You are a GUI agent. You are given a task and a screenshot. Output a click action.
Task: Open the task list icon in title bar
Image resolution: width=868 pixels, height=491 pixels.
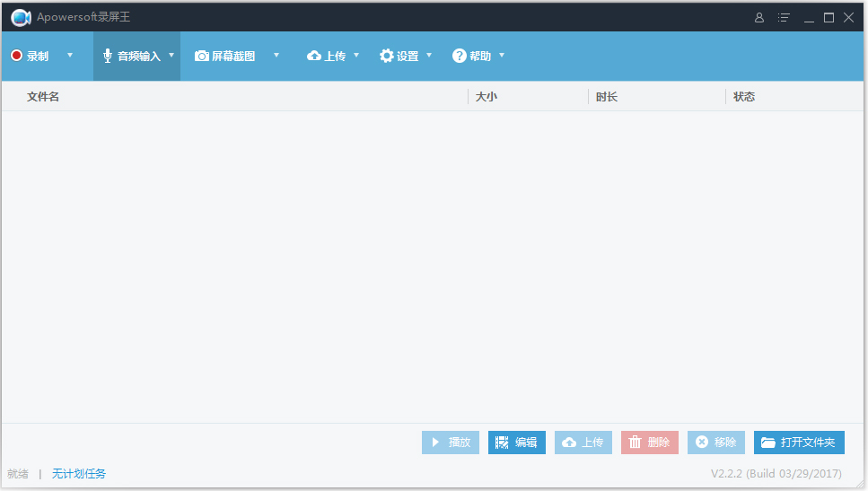[x=784, y=17]
